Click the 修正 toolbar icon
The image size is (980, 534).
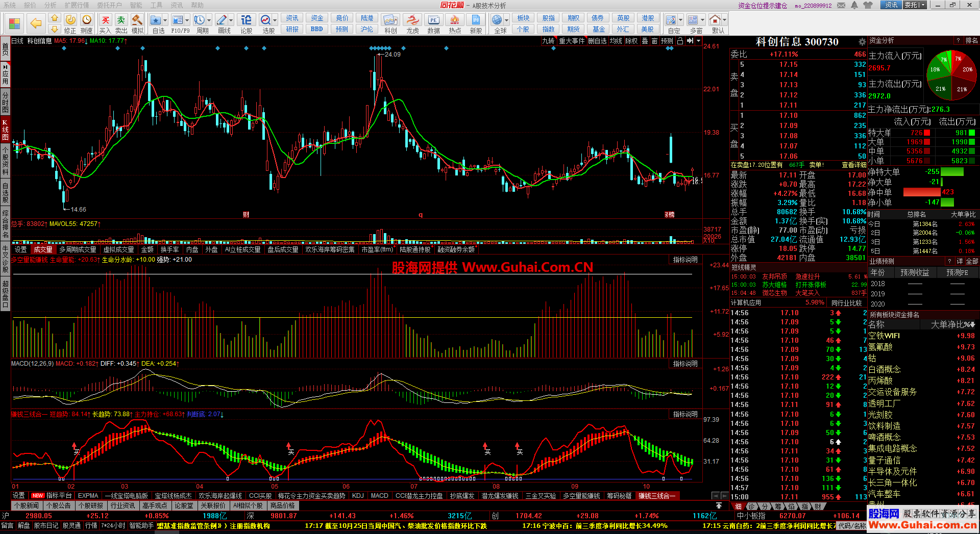click(70, 20)
